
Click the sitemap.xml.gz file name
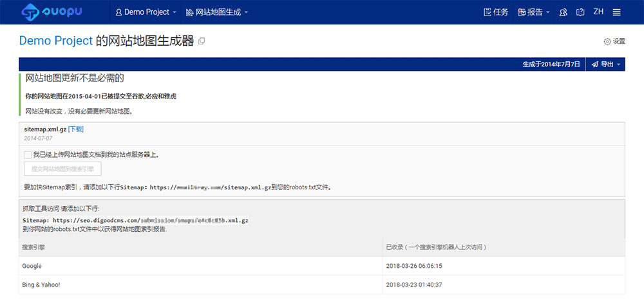tap(45, 129)
